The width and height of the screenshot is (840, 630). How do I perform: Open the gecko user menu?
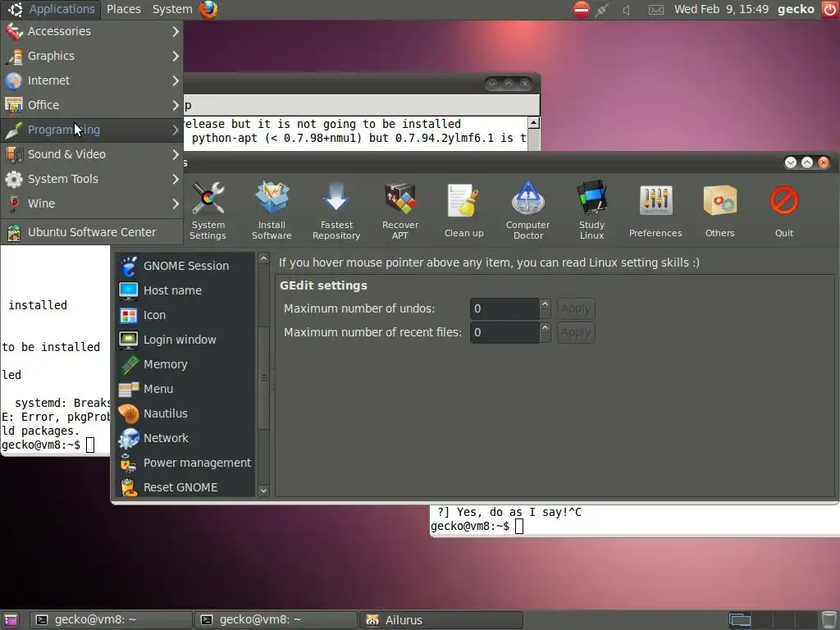click(x=796, y=9)
